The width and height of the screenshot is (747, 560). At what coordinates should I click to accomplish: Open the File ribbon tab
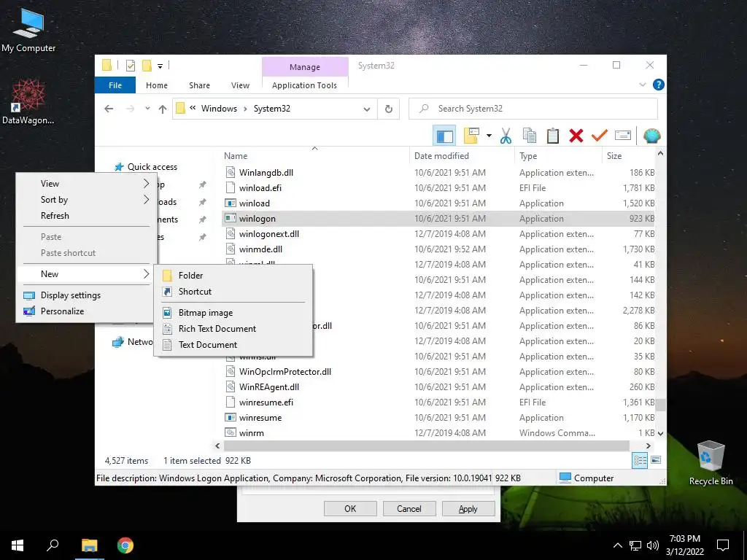115,85
